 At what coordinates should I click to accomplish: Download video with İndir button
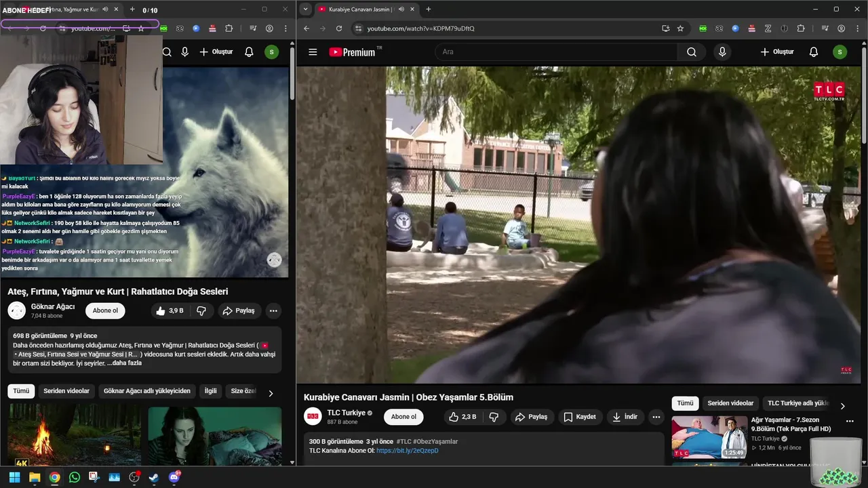click(625, 417)
